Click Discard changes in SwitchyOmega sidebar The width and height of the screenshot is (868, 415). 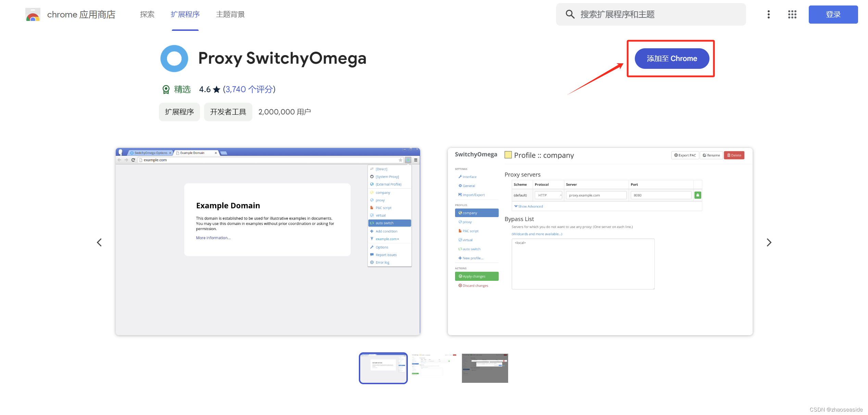(x=474, y=286)
